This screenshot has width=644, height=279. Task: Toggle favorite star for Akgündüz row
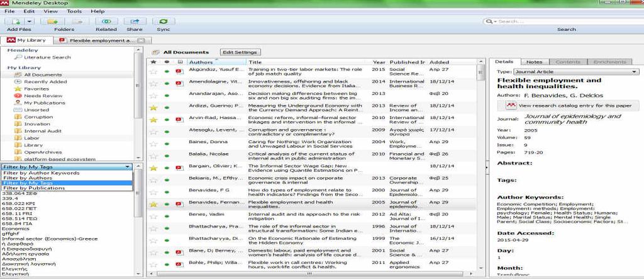pos(153,72)
